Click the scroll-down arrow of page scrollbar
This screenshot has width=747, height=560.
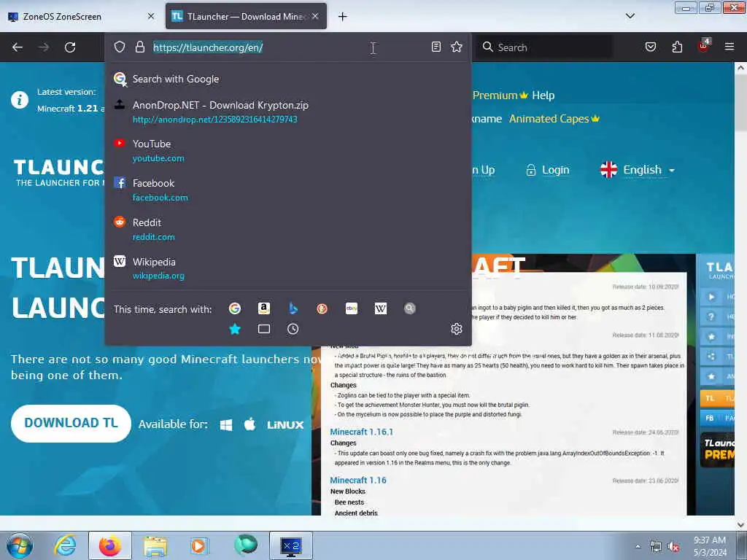tap(741, 525)
